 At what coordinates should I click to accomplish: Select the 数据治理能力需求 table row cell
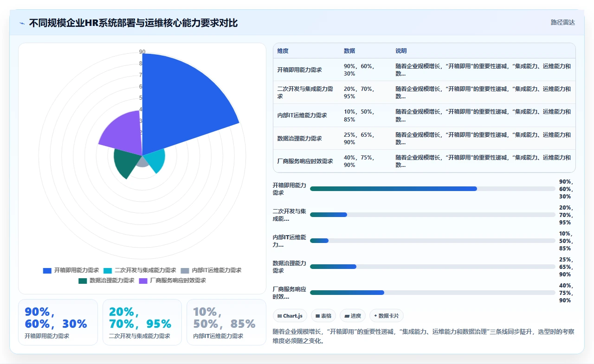[x=306, y=138]
